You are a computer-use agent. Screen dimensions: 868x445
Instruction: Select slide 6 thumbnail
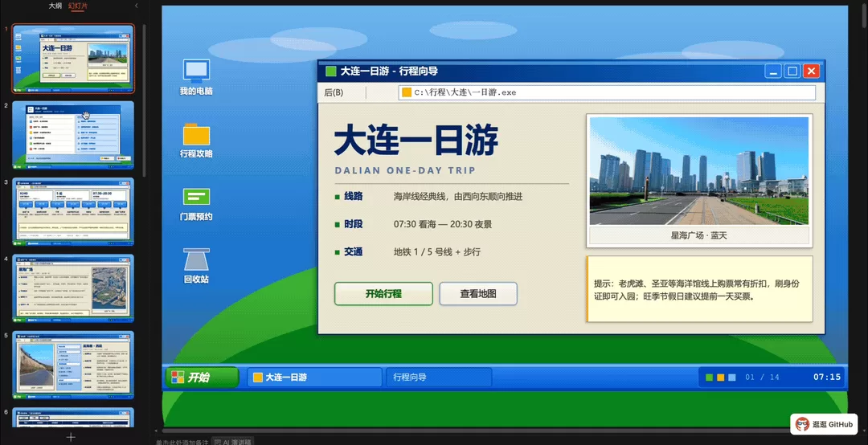(73, 418)
